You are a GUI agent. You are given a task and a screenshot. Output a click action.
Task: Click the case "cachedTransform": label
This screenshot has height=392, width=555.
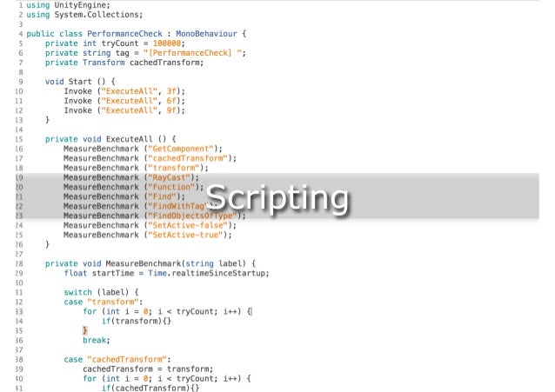[x=117, y=360]
